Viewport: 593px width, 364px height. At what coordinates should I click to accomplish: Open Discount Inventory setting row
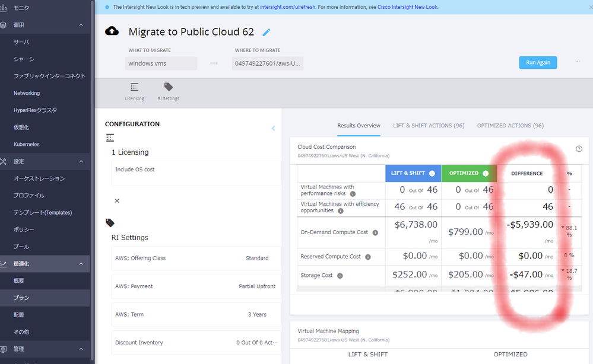point(196,343)
